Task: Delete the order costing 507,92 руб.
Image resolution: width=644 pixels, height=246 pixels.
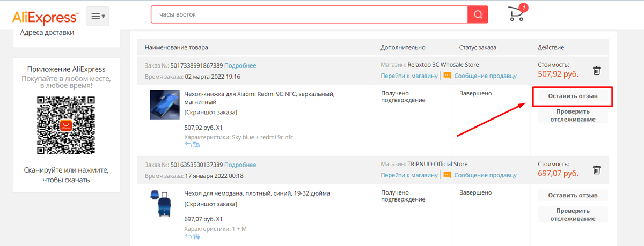Action: click(x=596, y=70)
